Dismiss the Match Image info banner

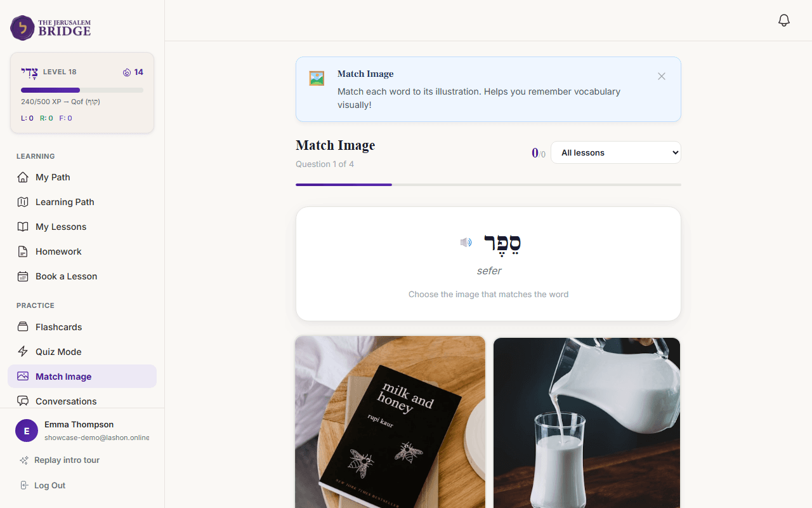click(662, 76)
